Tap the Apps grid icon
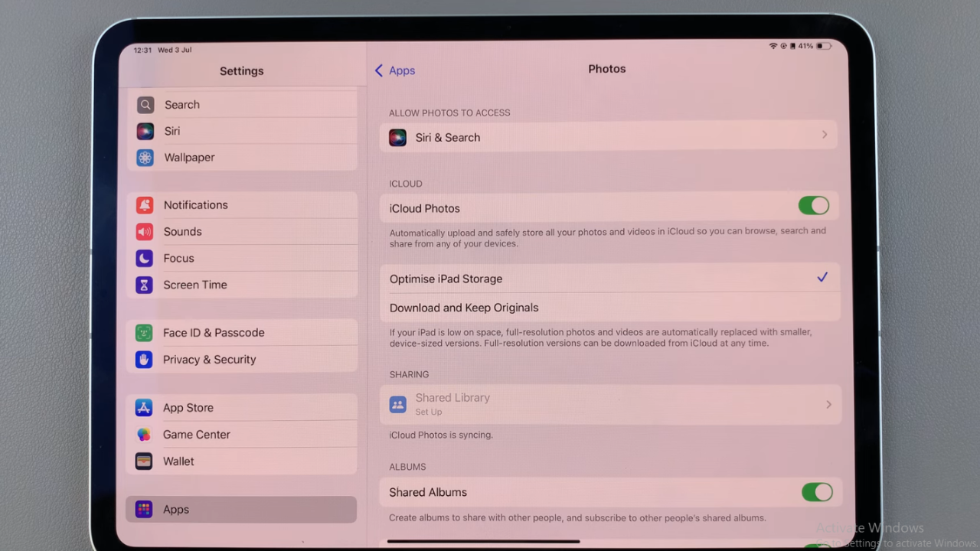The width and height of the screenshot is (980, 551). click(144, 510)
